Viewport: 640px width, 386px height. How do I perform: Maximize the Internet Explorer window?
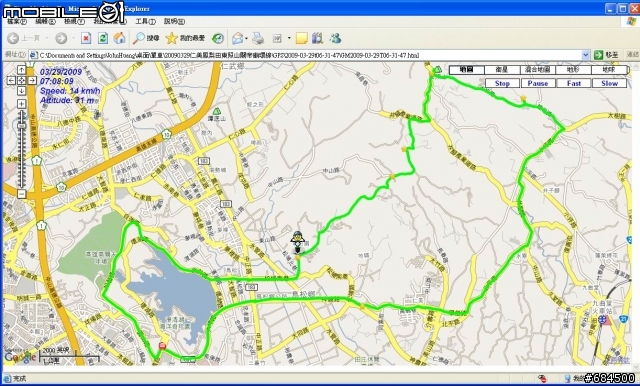pos(623,8)
